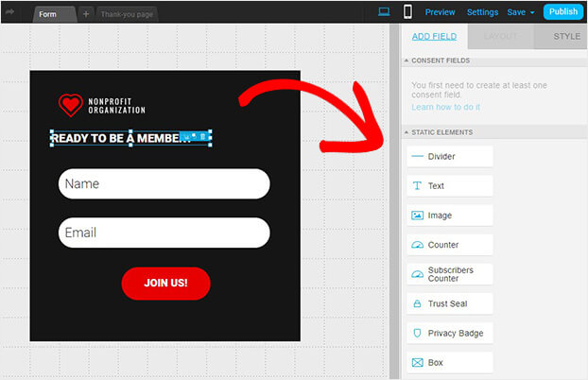Collapse the Consent Fields section
The image size is (588, 380).
[406, 60]
